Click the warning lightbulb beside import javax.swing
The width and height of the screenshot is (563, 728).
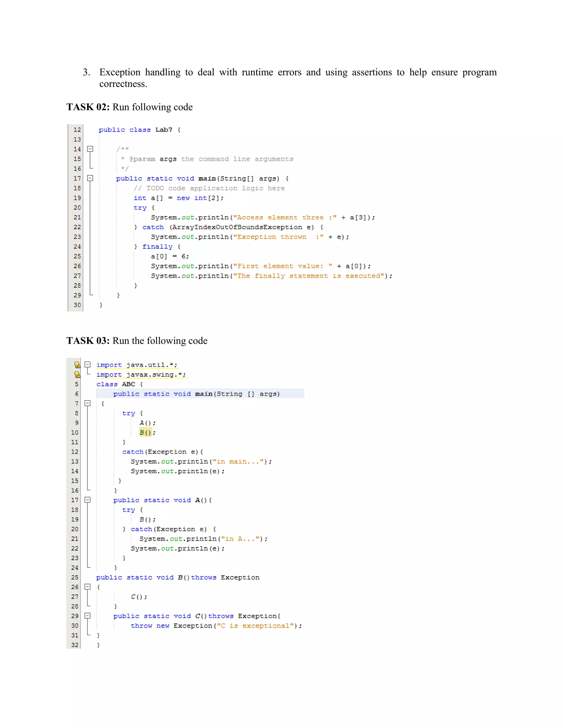click(77, 374)
